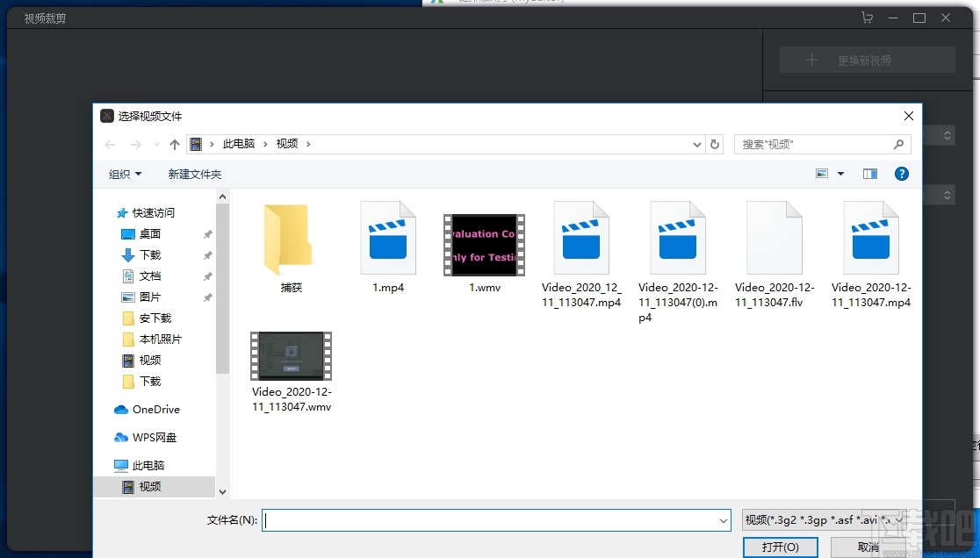
Task: Select the 1.wmv video thumbnail
Action: tap(484, 244)
